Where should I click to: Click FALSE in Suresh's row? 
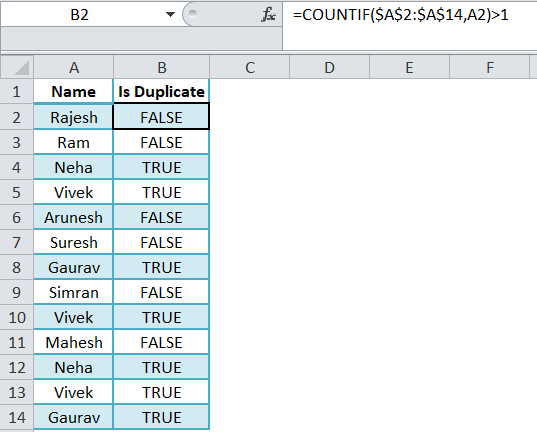tap(161, 242)
